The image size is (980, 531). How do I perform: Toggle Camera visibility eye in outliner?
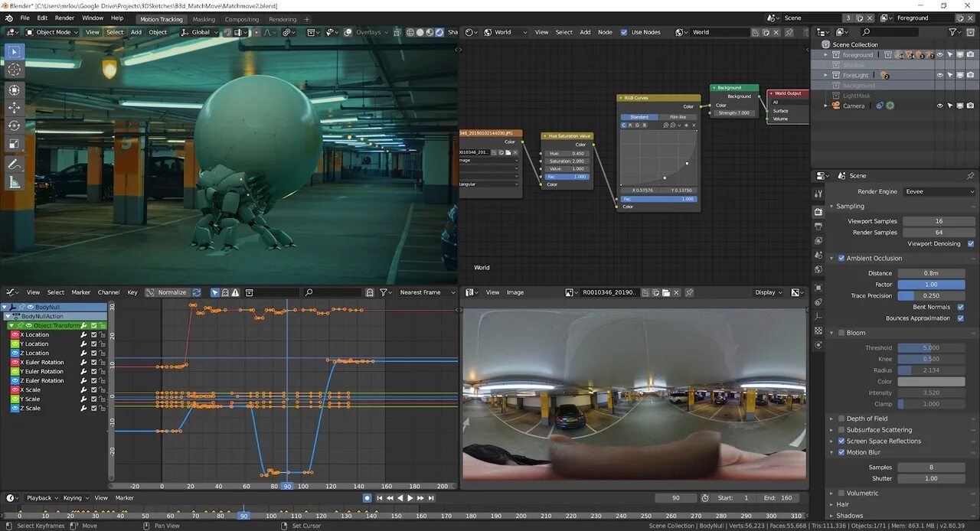click(939, 106)
